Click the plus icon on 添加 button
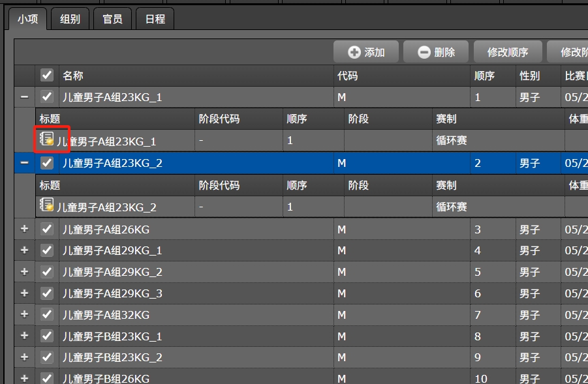 tap(354, 52)
